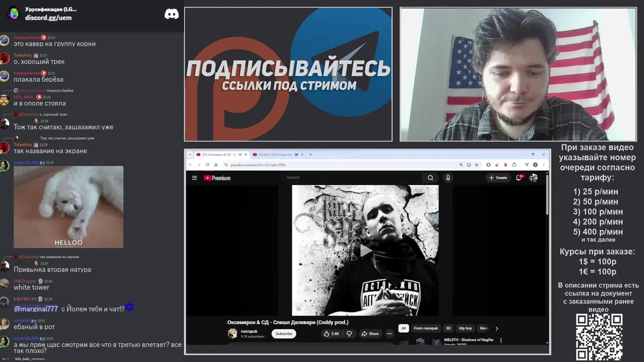This screenshot has height=362, width=644.
Task: Click in the YouTube search field
Action: click(353, 177)
